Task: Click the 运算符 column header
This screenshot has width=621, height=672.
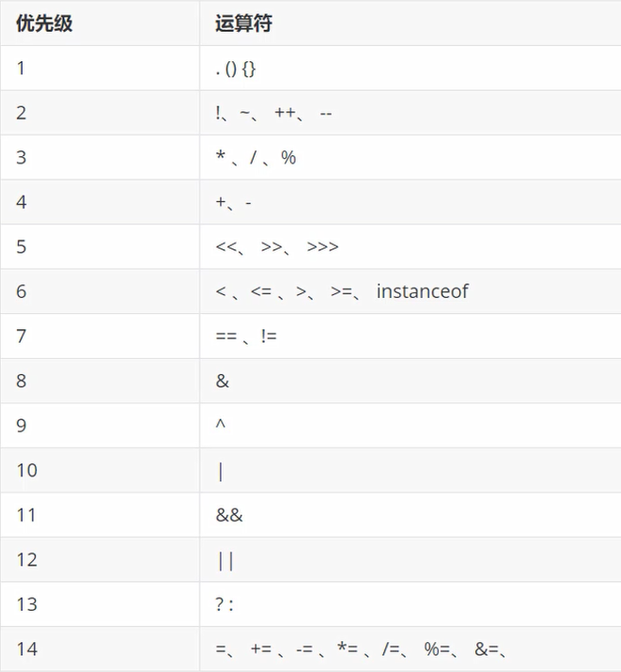Action: (x=243, y=23)
